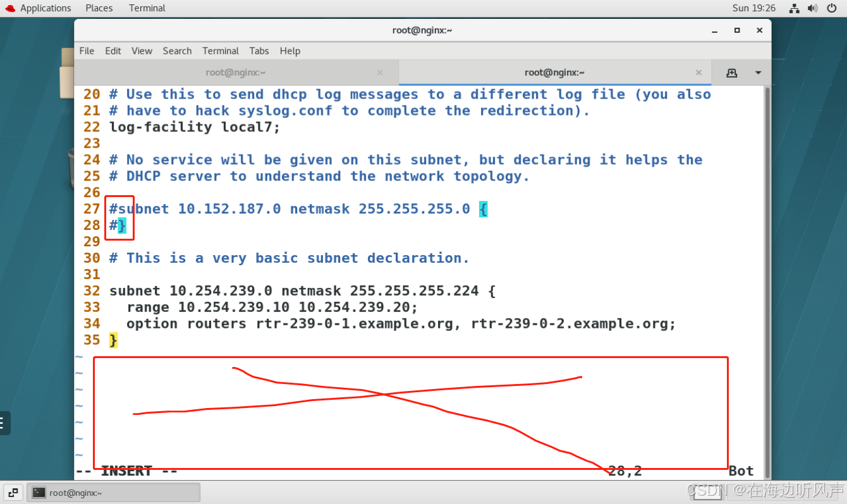Click '# This is a very basic subnet declaration.'
The image size is (847, 504).
pos(289,258)
